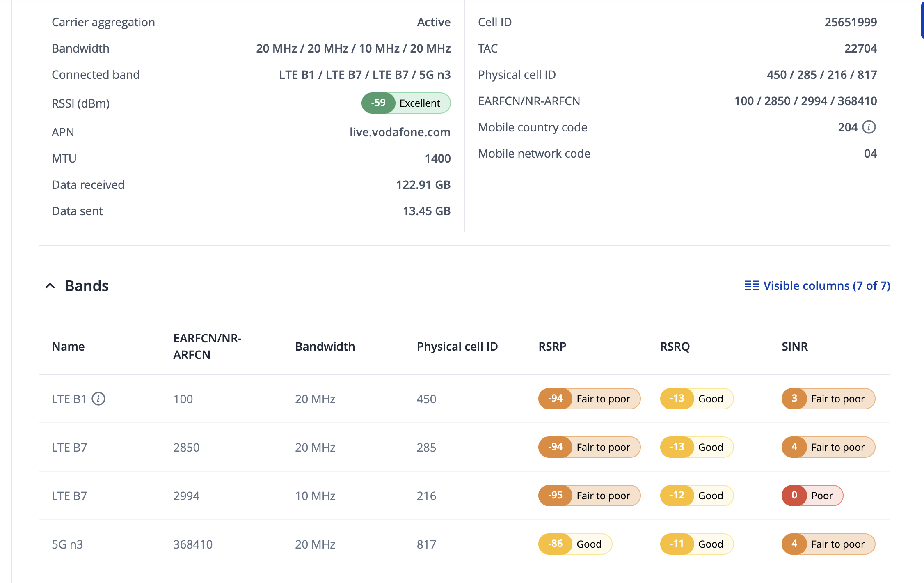
Task: Click the Bands section heading
Action: [87, 286]
